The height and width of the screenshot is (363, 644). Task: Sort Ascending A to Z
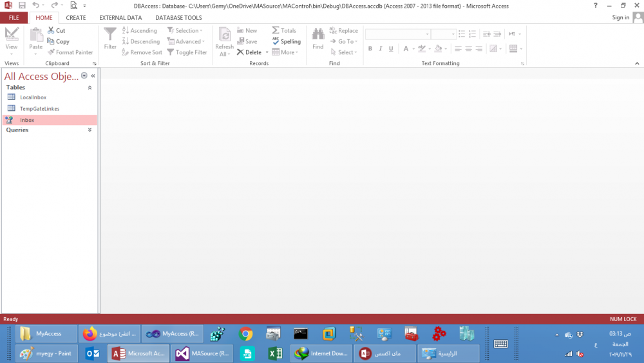pyautogui.click(x=139, y=30)
